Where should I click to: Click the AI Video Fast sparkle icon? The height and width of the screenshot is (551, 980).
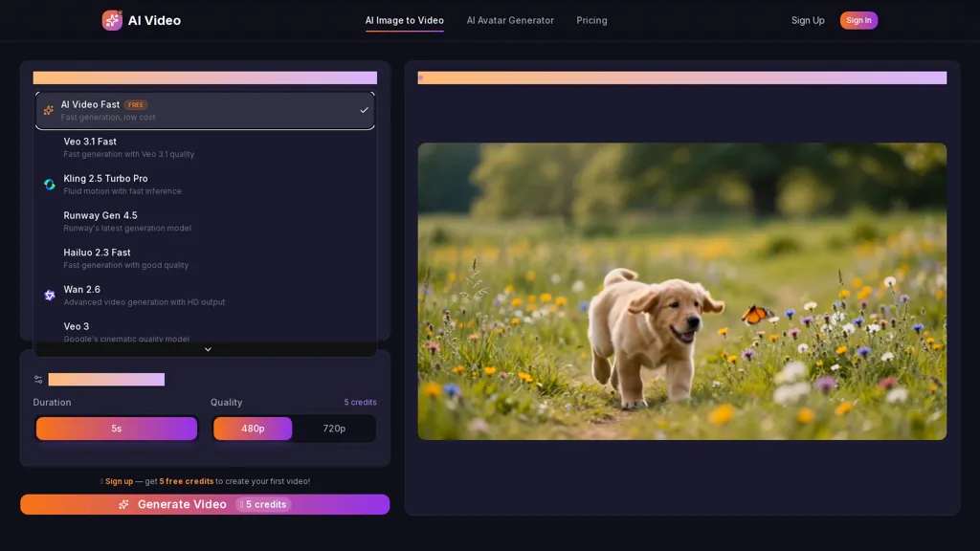(x=48, y=111)
